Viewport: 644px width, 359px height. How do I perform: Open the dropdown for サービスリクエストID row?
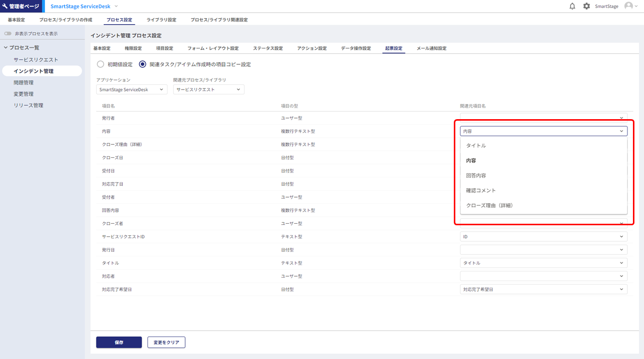coord(543,237)
